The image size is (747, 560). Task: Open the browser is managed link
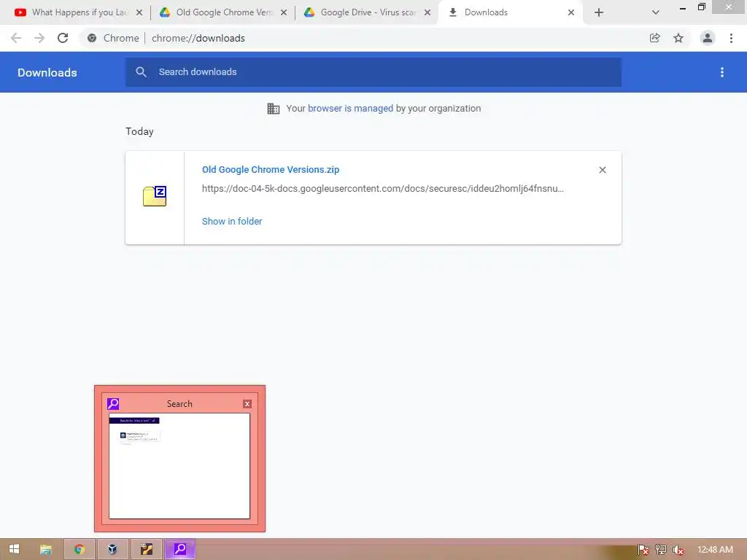pyautogui.click(x=351, y=109)
